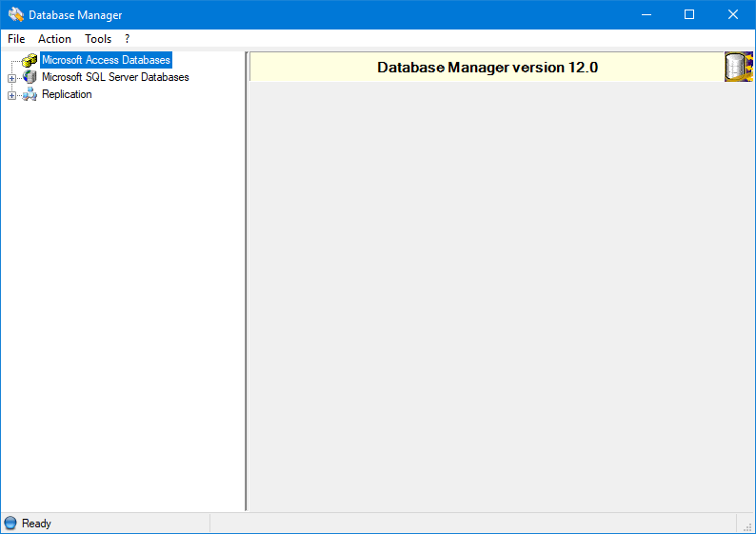The image size is (756, 534).
Task: Click the SQL Server Databases node icon
Action: point(30,77)
